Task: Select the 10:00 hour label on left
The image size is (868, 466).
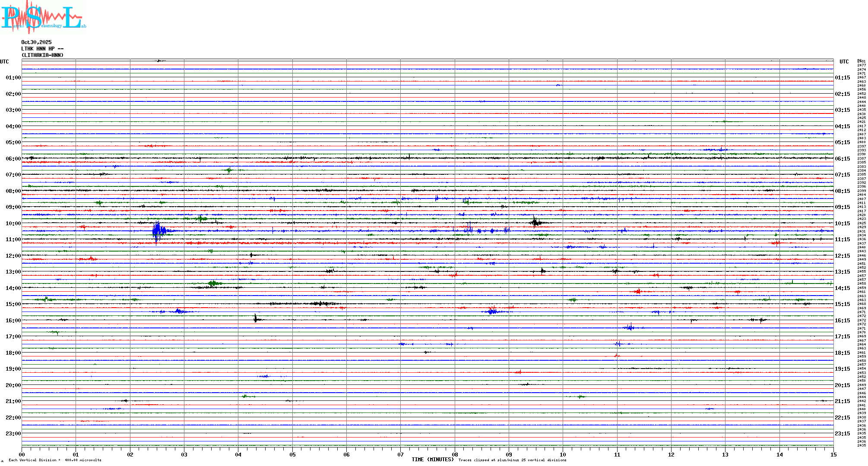Action: (13, 224)
